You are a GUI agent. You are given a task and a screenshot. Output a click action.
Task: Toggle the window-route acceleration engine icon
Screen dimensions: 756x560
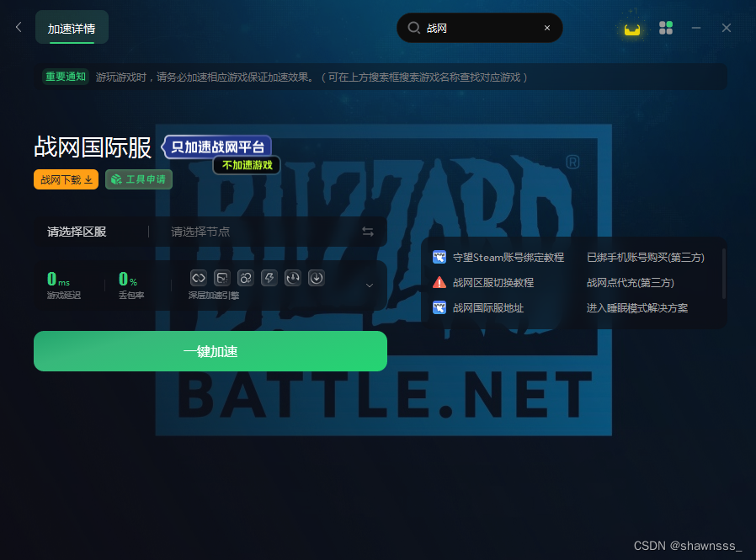tap(222, 278)
